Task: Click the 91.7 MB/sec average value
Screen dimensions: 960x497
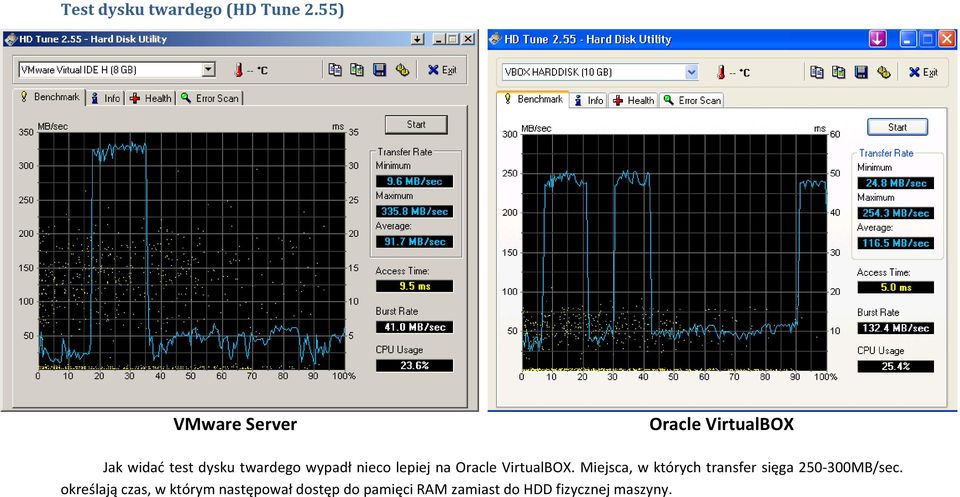Action: pyautogui.click(x=414, y=242)
